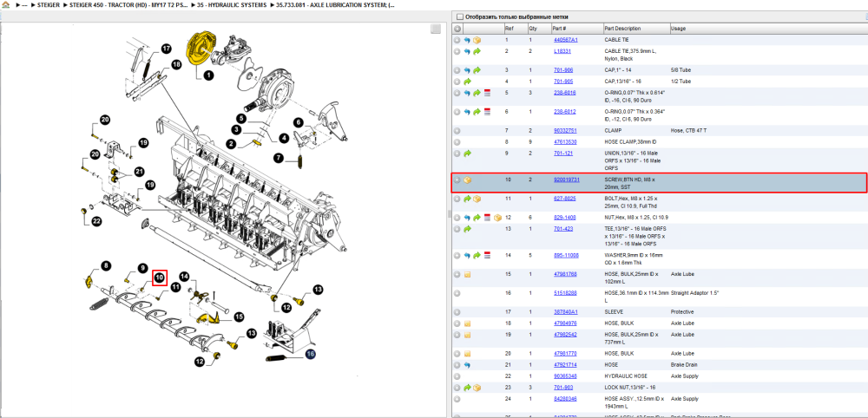Add HYDRAULIC HOSE 90365348 using its plus icon

coord(457,376)
